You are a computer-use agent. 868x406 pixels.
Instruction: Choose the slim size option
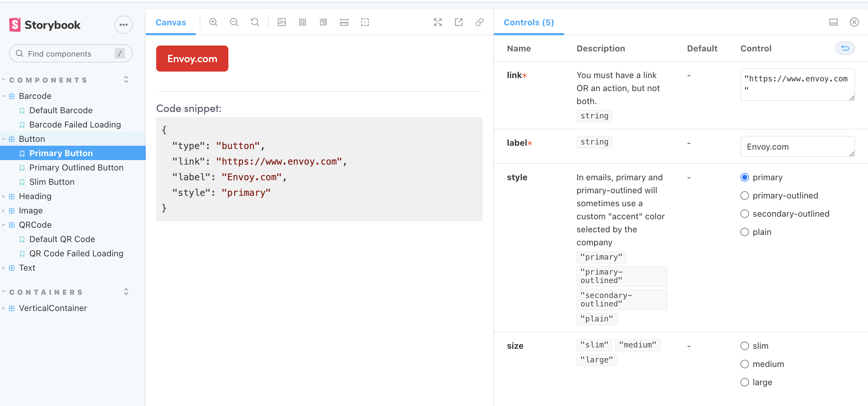pos(745,346)
